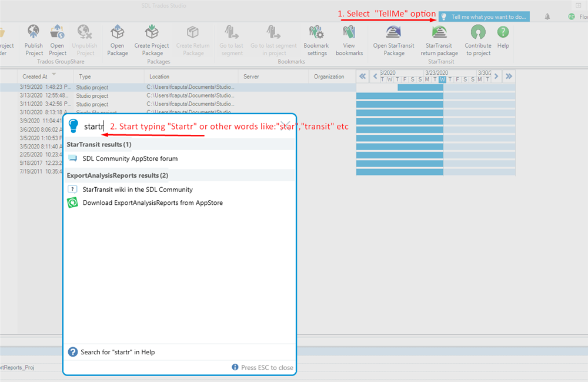588x382 pixels.
Task: Click the highlighted W day in calendar header
Action: pos(443,79)
